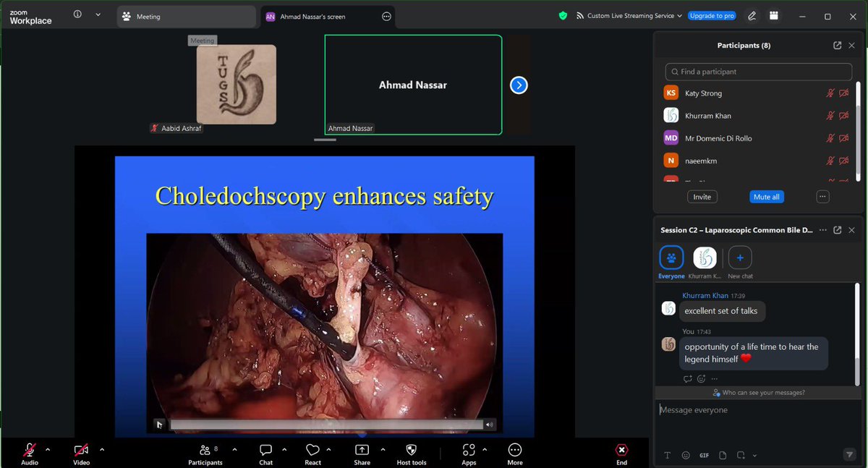Click Katy Strong's muted microphone icon
The height and width of the screenshot is (468, 868).
830,93
